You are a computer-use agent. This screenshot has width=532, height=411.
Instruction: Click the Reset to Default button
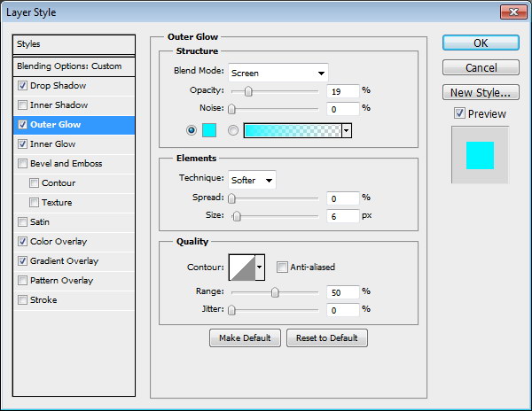click(x=327, y=338)
